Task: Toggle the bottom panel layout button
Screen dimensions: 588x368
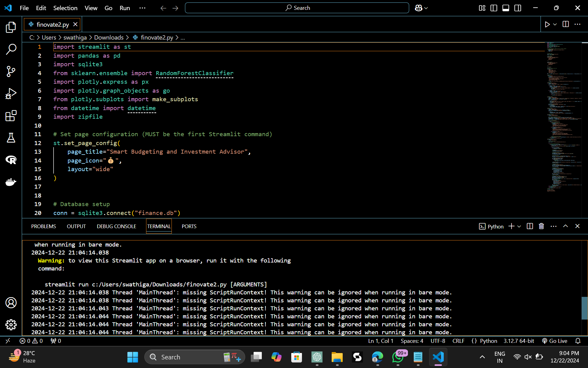Action: pyautogui.click(x=506, y=8)
